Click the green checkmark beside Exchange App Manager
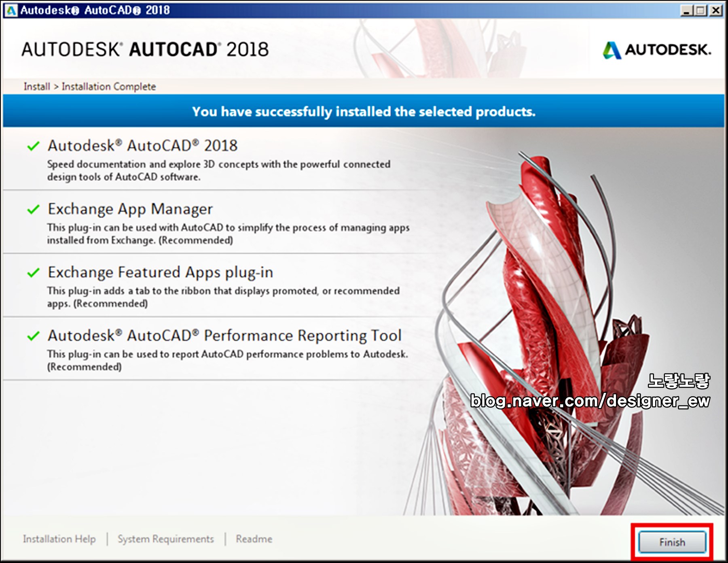 (33, 209)
